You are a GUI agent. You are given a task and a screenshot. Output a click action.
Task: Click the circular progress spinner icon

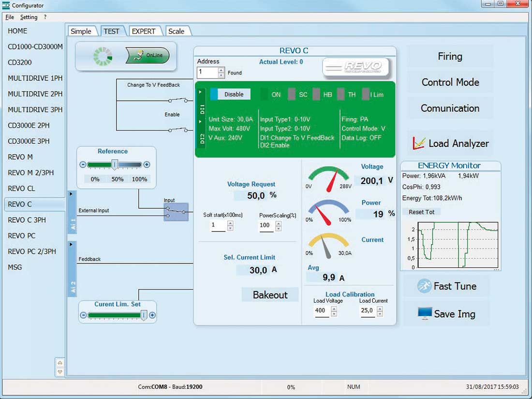click(103, 56)
